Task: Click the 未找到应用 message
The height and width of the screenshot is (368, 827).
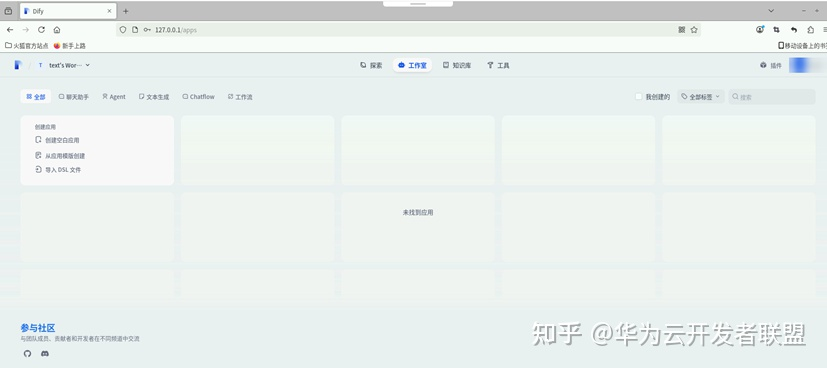Action: pos(418,212)
